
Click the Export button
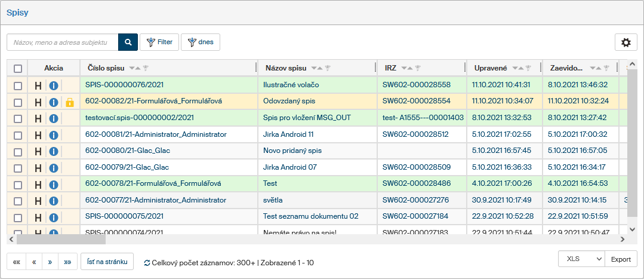[x=621, y=259]
